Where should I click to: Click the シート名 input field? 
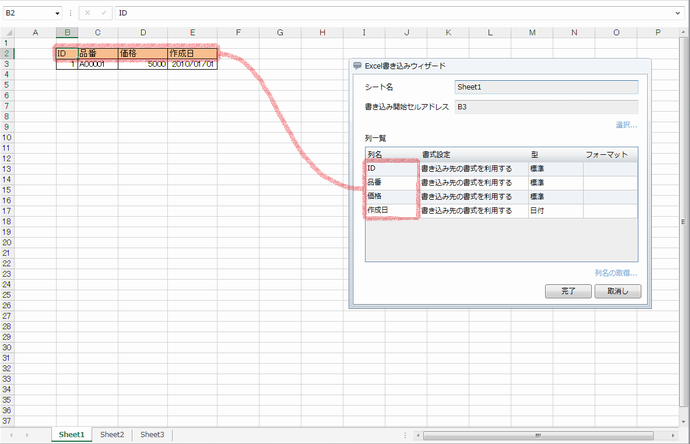[545, 87]
